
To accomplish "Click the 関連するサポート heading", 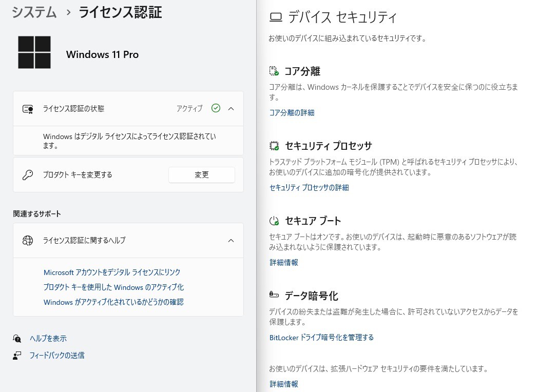I will click(37, 214).
